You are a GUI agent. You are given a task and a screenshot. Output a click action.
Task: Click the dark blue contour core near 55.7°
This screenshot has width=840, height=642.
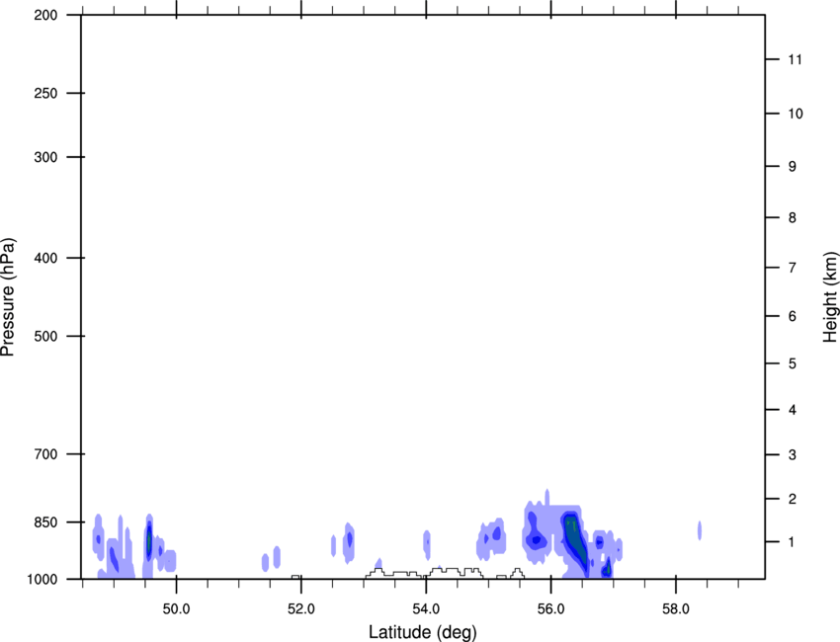[535, 539]
